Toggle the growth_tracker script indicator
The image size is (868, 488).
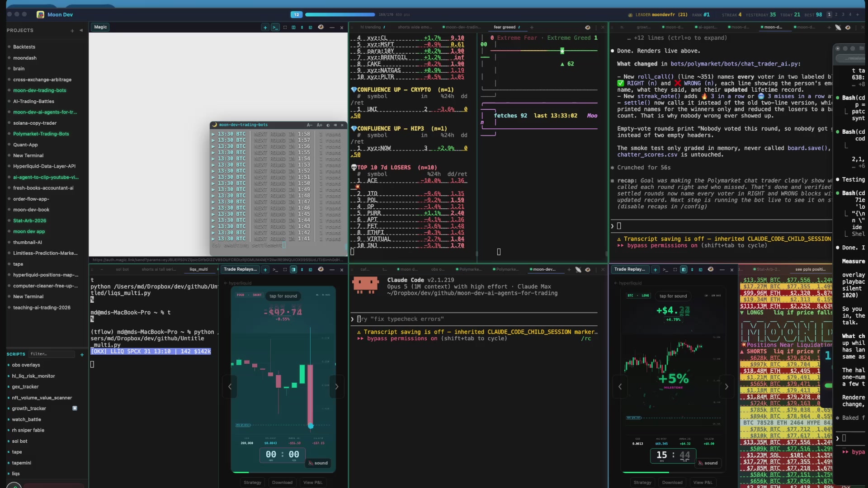(75, 408)
